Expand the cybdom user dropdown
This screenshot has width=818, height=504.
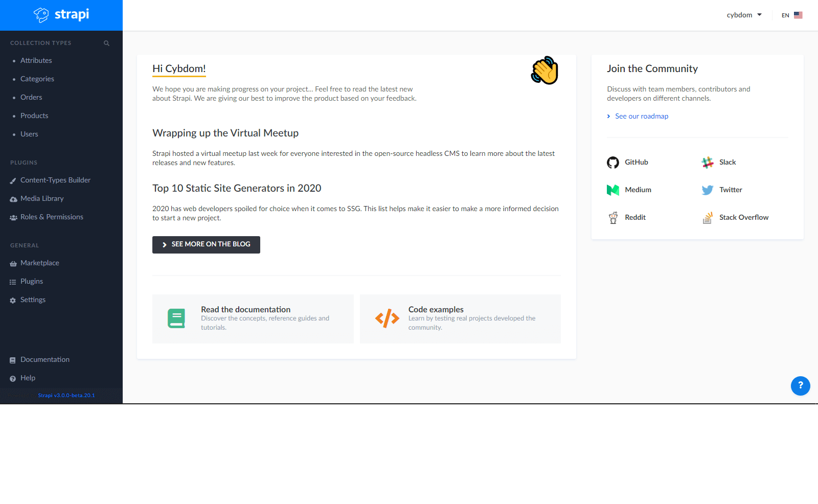click(x=744, y=15)
